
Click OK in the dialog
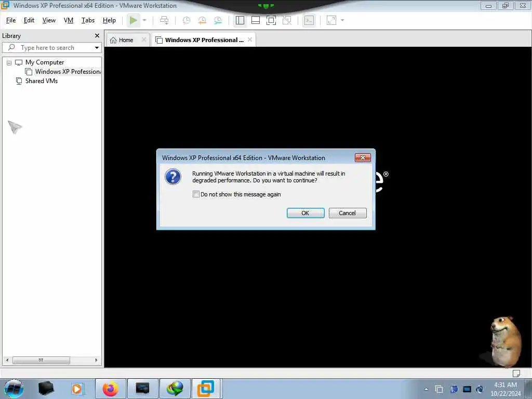tap(305, 213)
